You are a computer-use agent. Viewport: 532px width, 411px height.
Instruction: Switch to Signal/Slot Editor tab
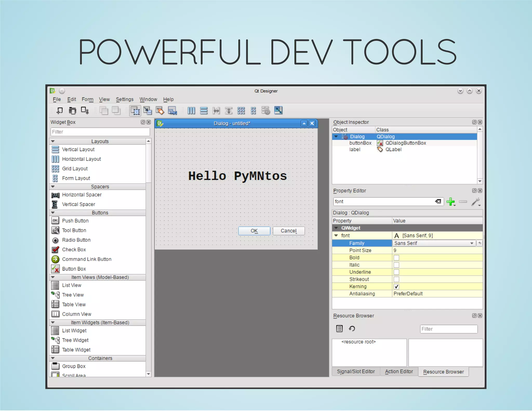(x=356, y=372)
